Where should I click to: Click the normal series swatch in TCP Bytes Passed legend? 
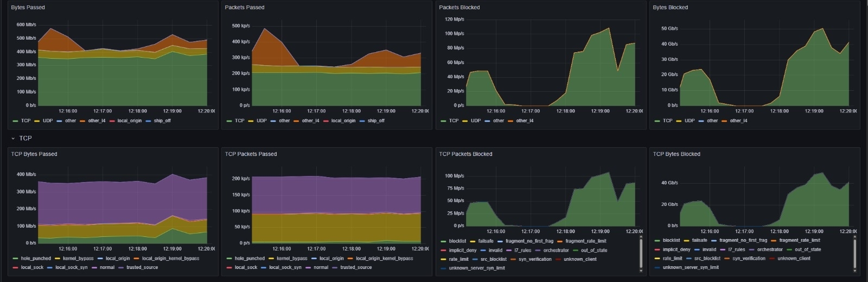point(94,268)
